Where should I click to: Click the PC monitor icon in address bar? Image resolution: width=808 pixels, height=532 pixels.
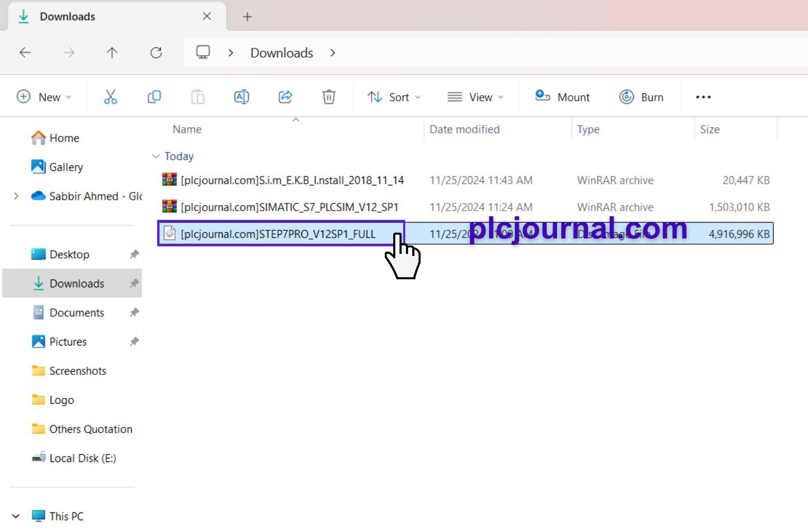[203, 53]
